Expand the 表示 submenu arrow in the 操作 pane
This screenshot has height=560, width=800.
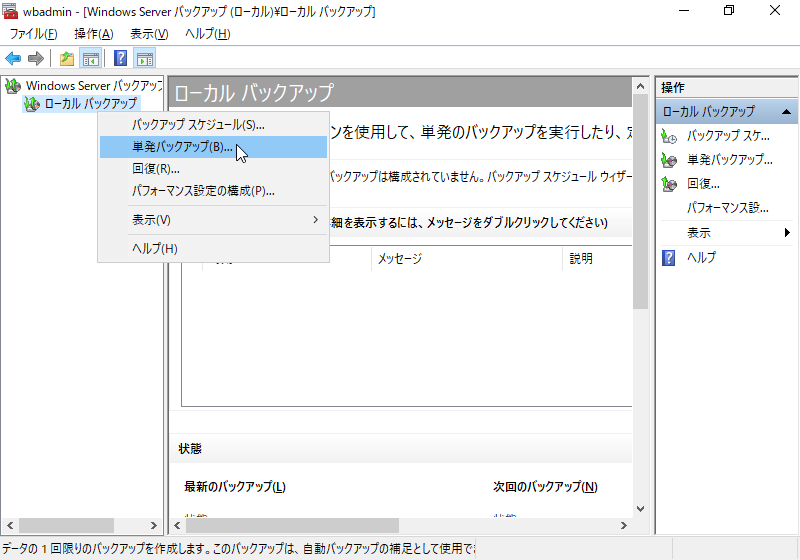787,233
